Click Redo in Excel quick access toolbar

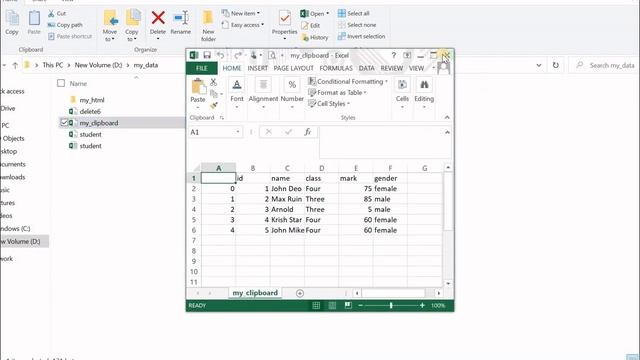238,55
